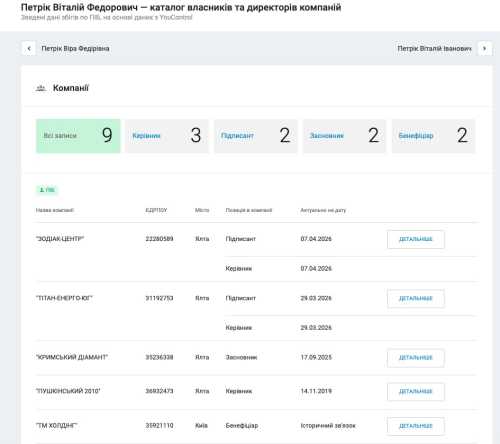Switch to the Керівник tab showing 3
Image resolution: width=500 pixels, height=444 pixels.
[167, 136]
